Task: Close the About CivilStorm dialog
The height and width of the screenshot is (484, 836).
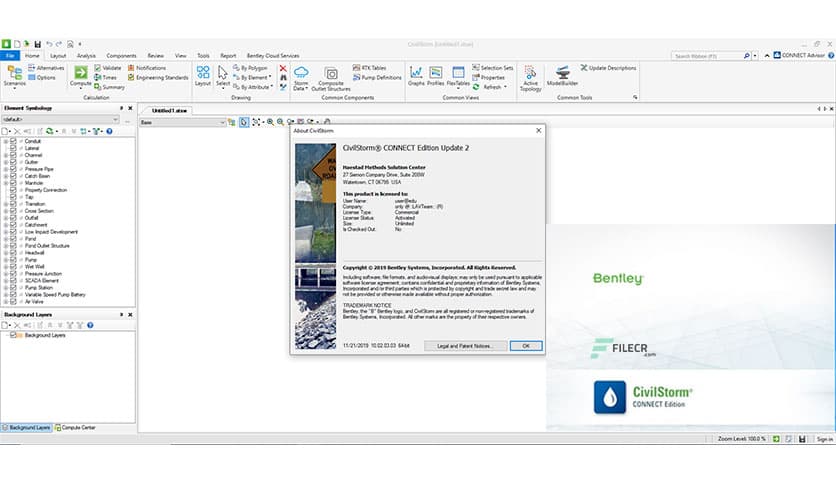Action: tap(538, 130)
